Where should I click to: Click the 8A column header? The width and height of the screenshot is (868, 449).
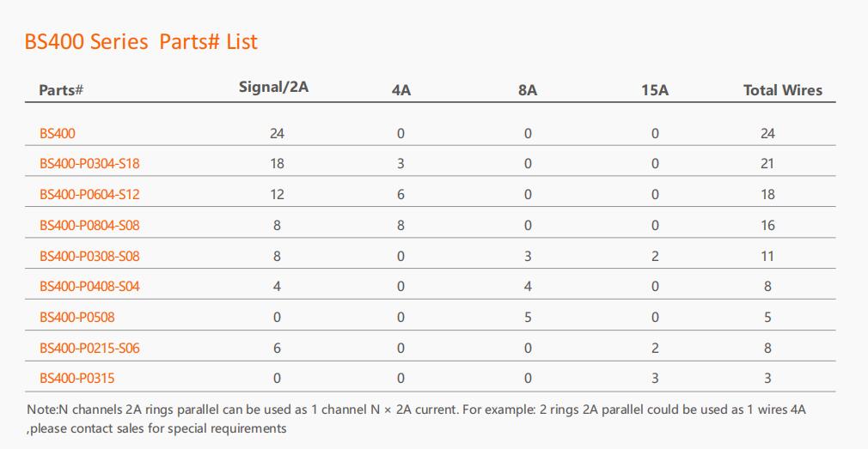coord(528,90)
